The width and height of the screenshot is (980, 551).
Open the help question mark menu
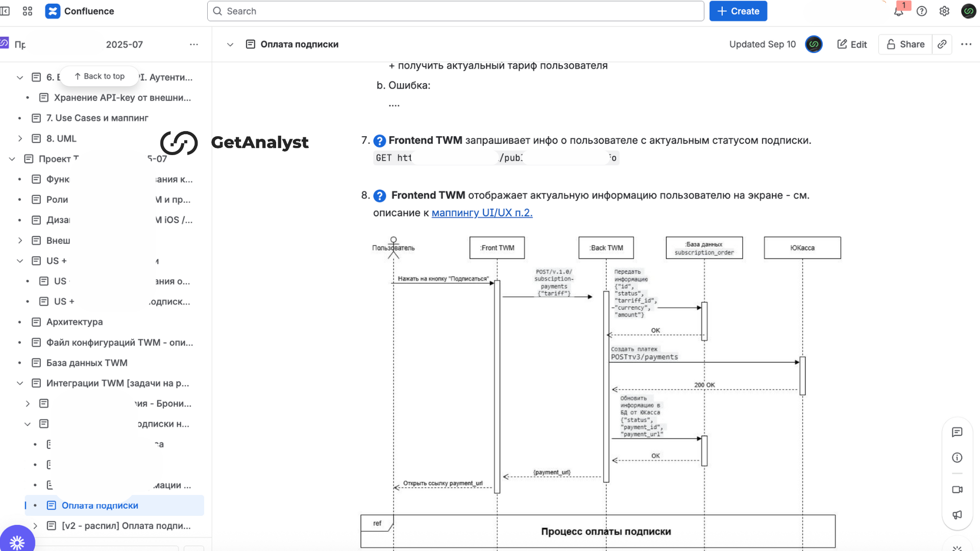[921, 11]
